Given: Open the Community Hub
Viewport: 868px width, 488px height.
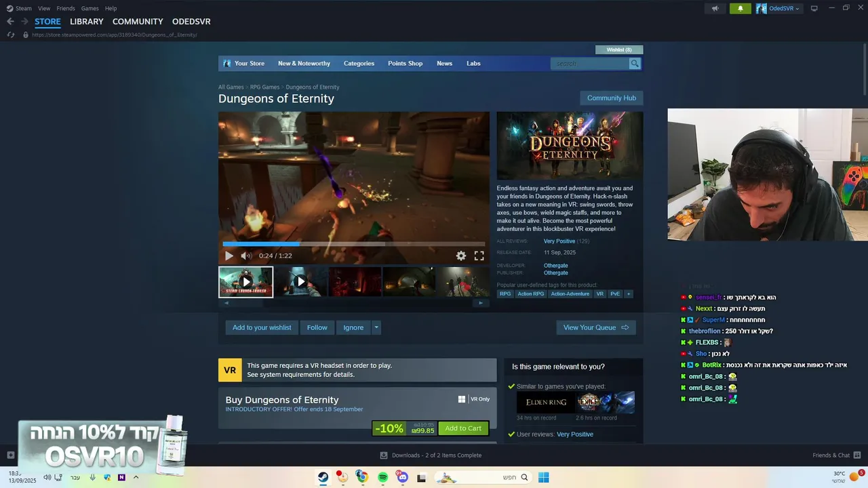Looking at the screenshot, I should pyautogui.click(x=612, y=98).
